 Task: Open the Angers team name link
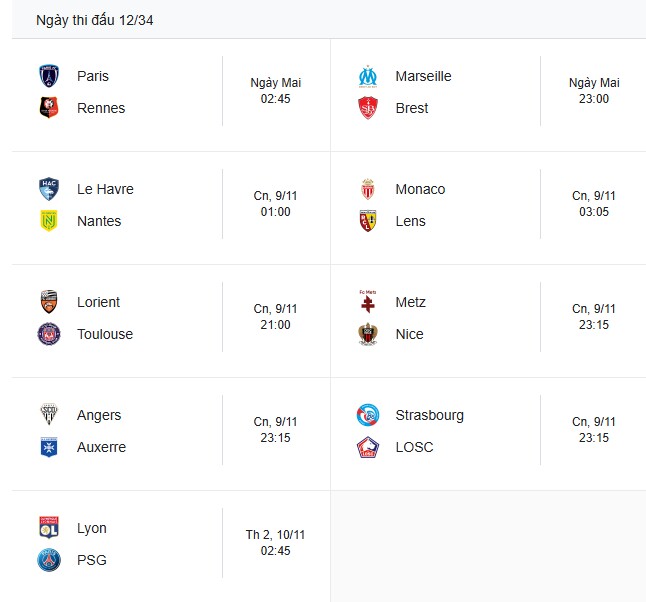99,415
